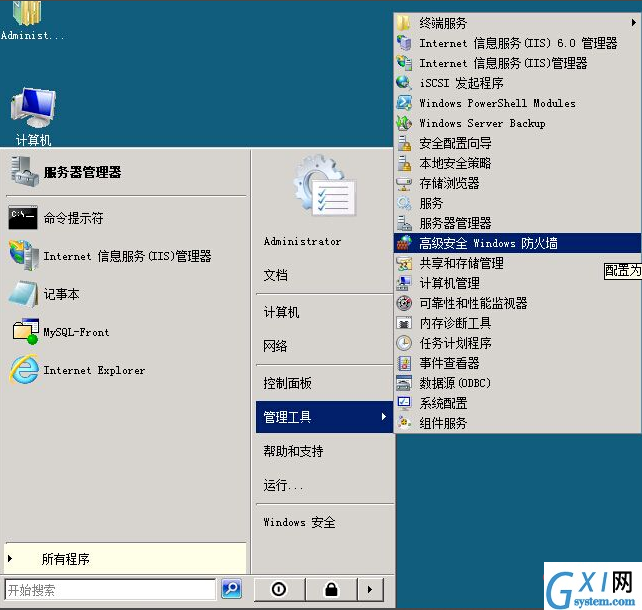Screen dimensions: 642x610
Task: Click the 可靠性和性能监视器 icon
Action: pos(404,303)
